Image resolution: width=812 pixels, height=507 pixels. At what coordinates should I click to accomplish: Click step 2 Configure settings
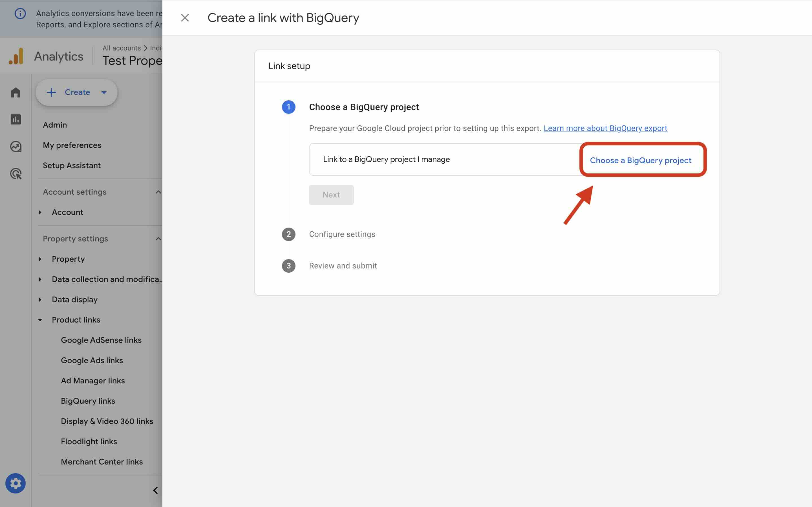pos(342,234)
